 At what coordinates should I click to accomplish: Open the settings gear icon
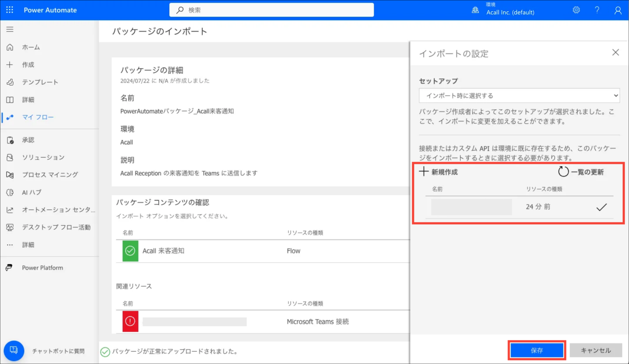tap(576, 10)
